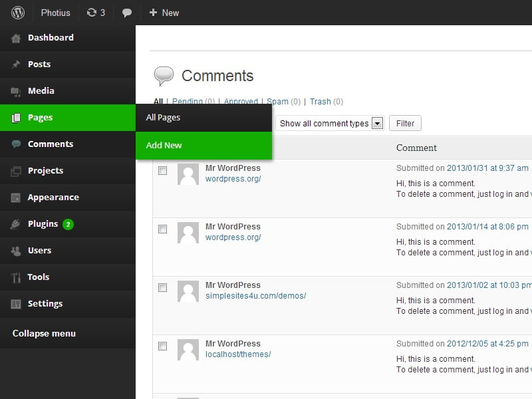The width and height of the screenshot is (532, 399).
Task: Click avatar of the localhost/themes comment
Action: (188, 350)
